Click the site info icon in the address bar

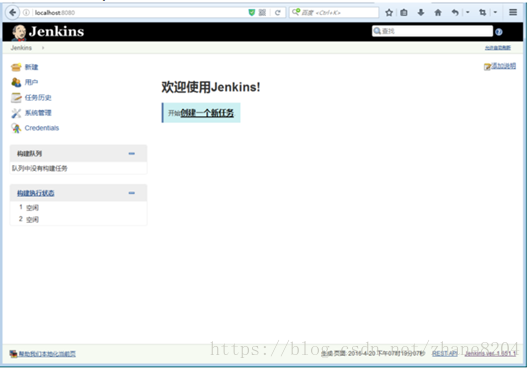[x=26, y=13]
